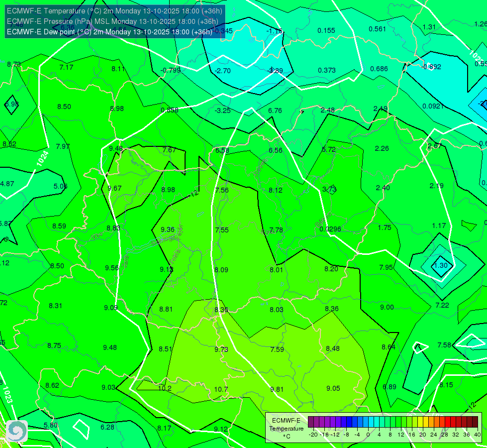Viewport: 487px width, 448px height.
Task: Click the 0.686 grid value
Action: point(379,69)
